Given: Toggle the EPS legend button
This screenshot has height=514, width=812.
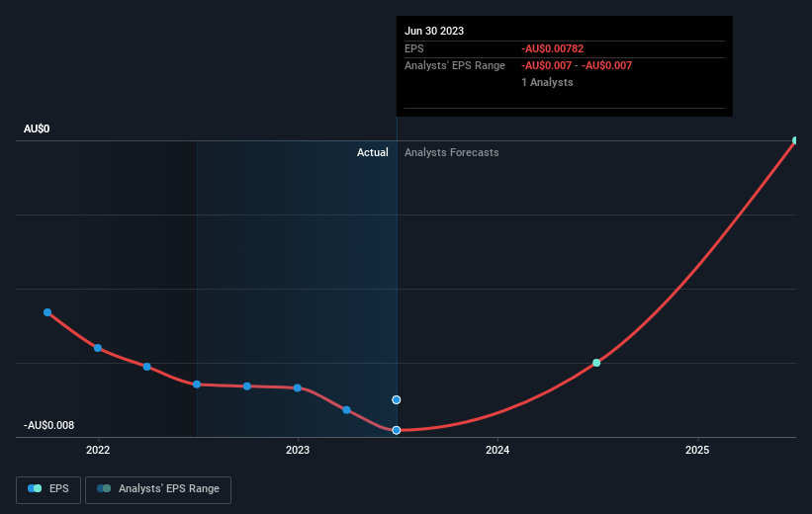Looking at the screenshot, I should [48, 489].
